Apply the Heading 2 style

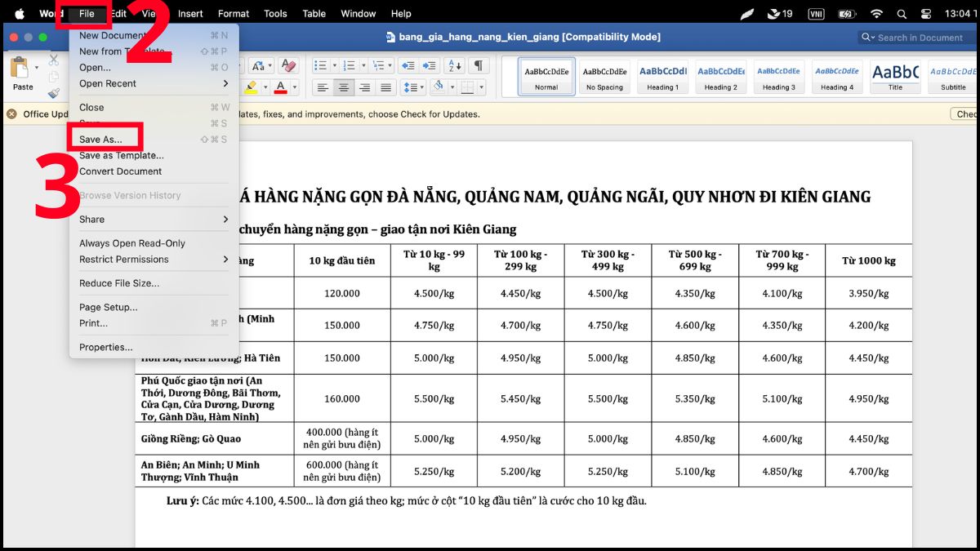pos(720,76)
